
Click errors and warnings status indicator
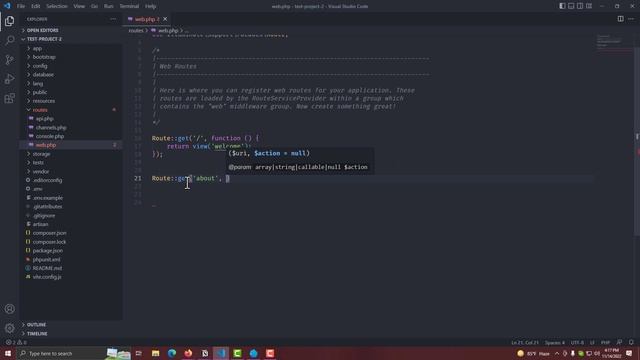pos(16,342)
